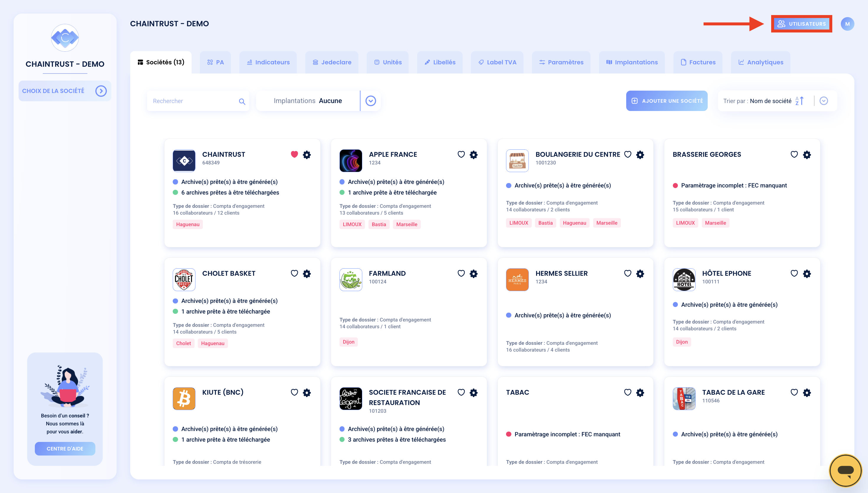Screen dimensions: 868x493
Task: Open SOCIETE FRANCAISE DE RESTAURATION title
Action: [407, 398]
